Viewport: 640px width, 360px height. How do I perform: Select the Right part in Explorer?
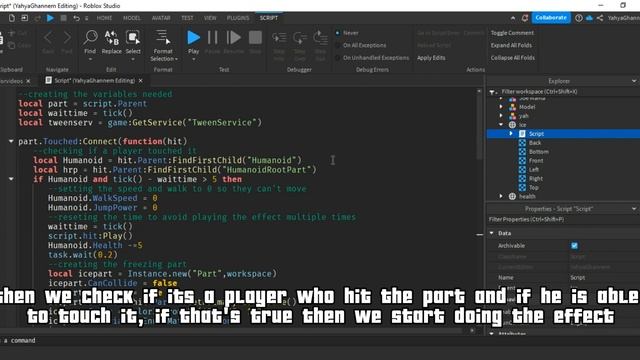(x=536, y=178)
